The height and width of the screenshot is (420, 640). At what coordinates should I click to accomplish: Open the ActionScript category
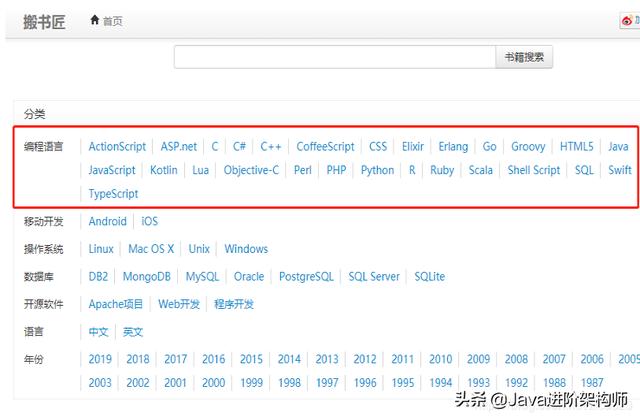[117, 147]
